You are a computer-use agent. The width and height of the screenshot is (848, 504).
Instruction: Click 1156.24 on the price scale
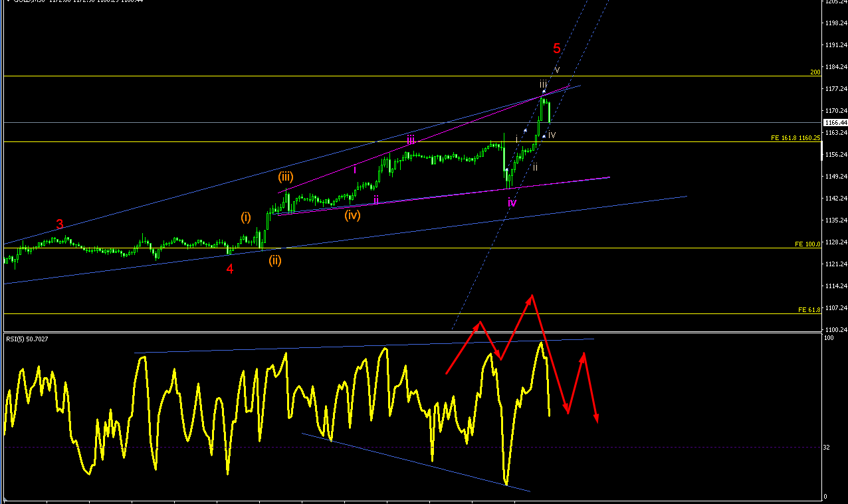[835, 155]
